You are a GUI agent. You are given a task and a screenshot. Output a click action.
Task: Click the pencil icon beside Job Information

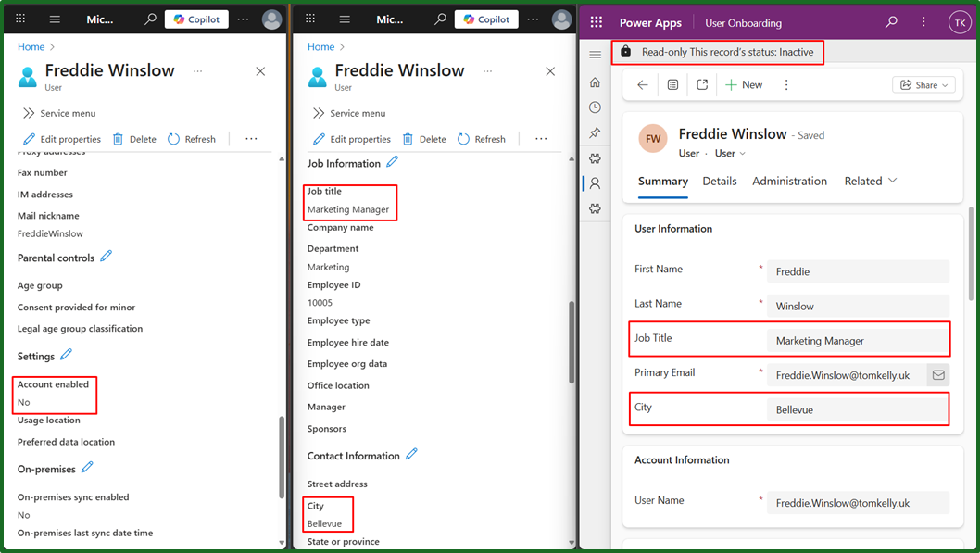[392, 162]
